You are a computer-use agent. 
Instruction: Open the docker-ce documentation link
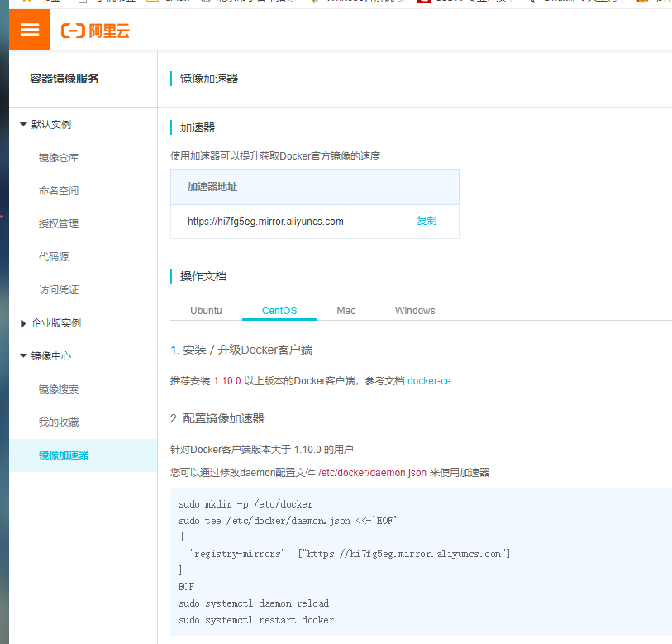click(429, 381)
